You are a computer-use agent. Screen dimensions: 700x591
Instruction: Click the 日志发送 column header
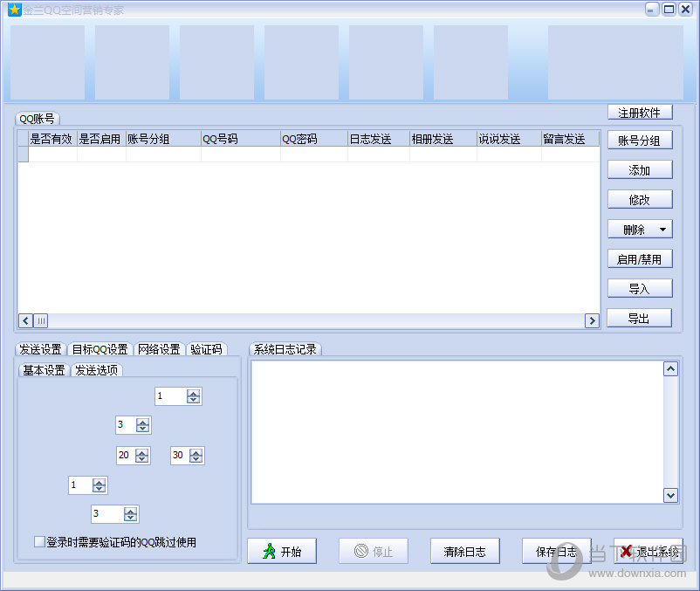click(379, 139)
